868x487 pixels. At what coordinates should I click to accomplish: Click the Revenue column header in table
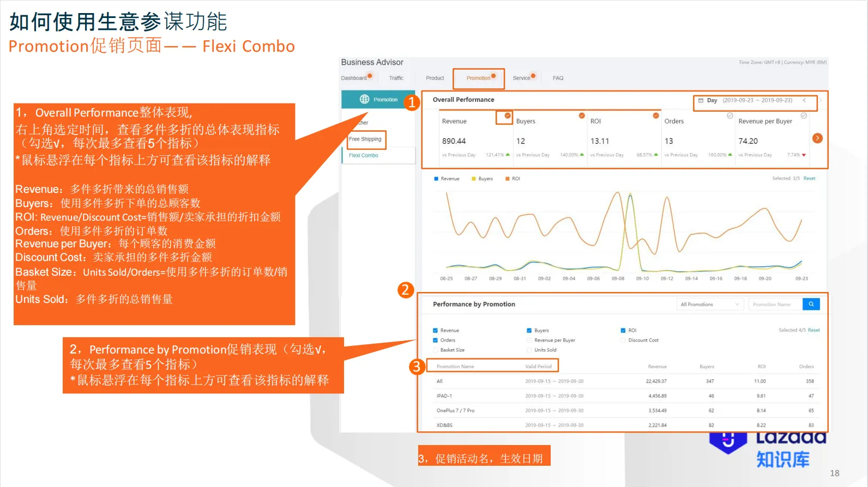tap(657, 367)
